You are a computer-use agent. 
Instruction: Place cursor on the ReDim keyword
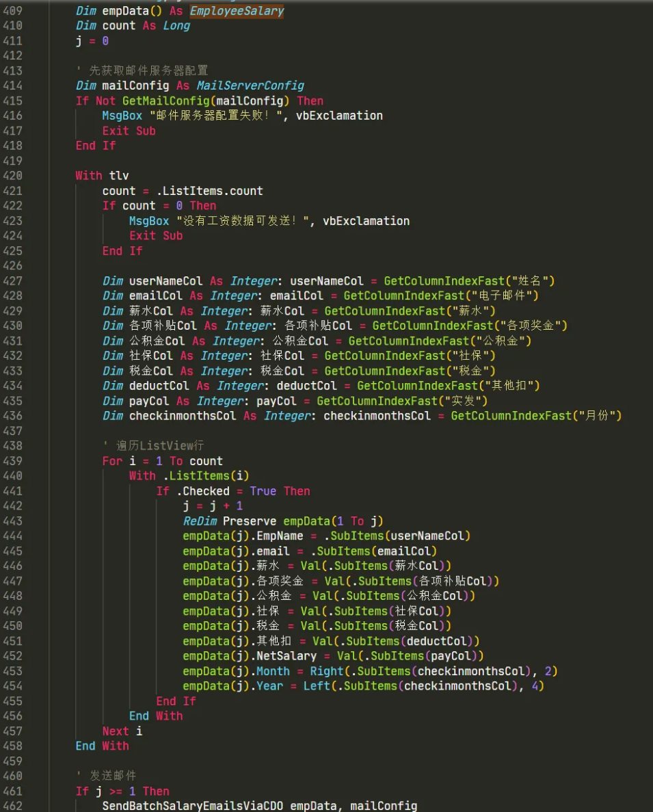coord(200,521)
